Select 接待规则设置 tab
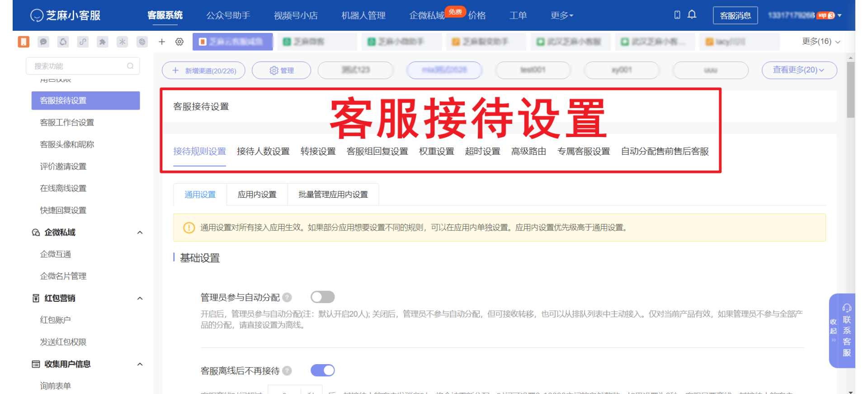868x394 pixels. coord(199,151)
